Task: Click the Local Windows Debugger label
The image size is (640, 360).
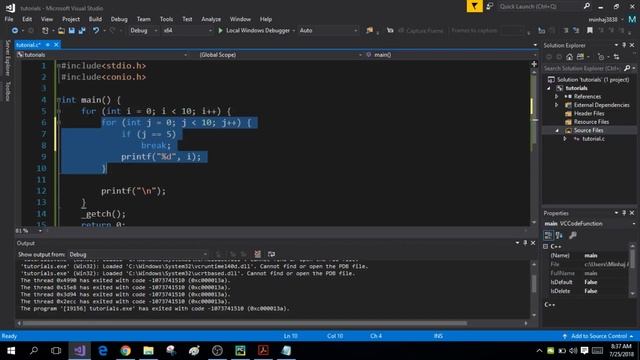Action: tap(258, 31)
